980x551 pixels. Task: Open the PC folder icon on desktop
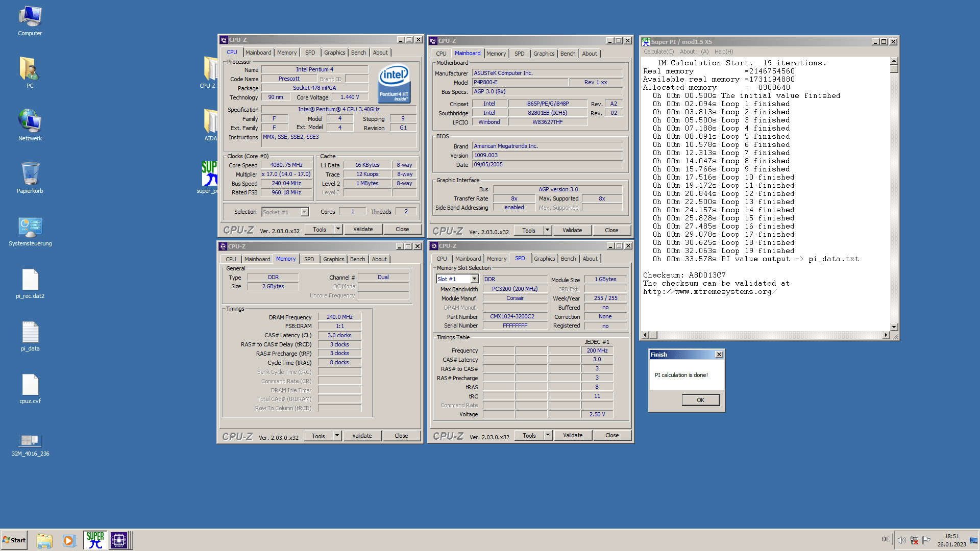point(30,72)
